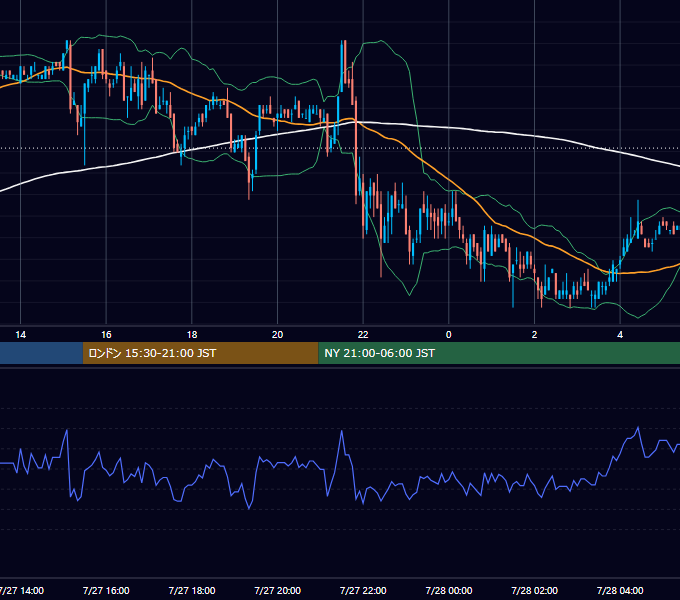This screenshot has width=680, height=600.
Task: Click the blue session bar before London
Action: tap(41, 353)
